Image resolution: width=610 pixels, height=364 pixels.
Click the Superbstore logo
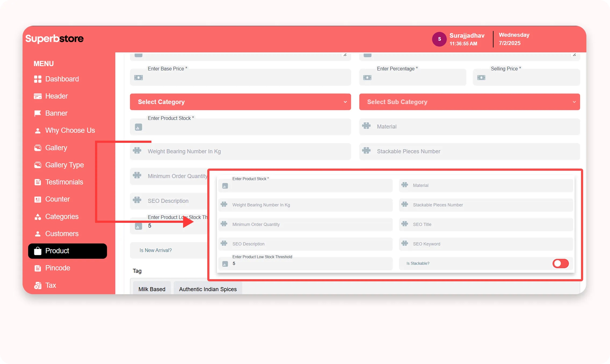point(55,39)
